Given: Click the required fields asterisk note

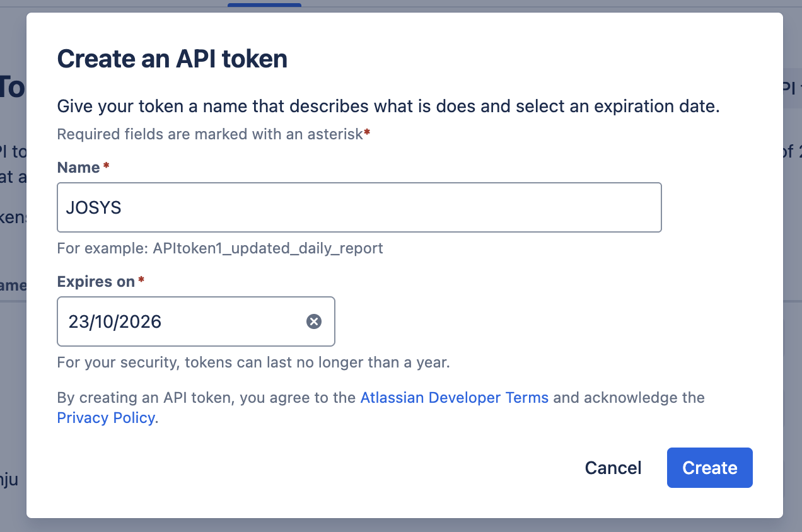Looking at the screenshot, I should 212,134.
